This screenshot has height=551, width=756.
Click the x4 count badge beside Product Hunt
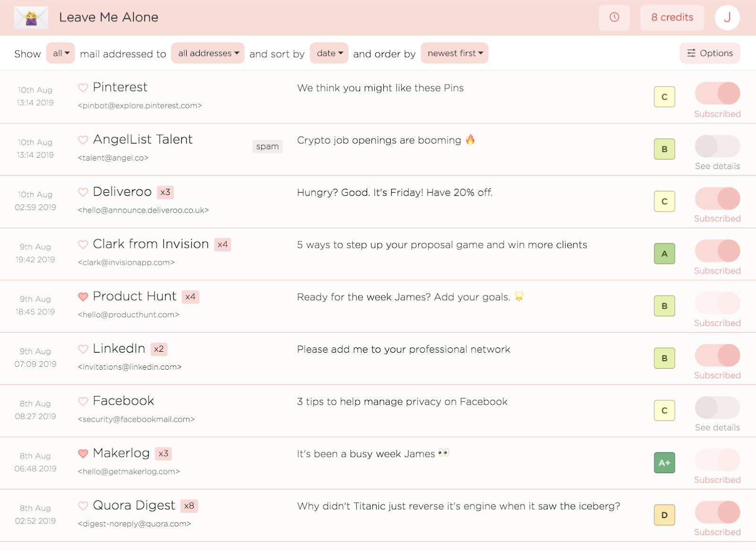(190, 297)
